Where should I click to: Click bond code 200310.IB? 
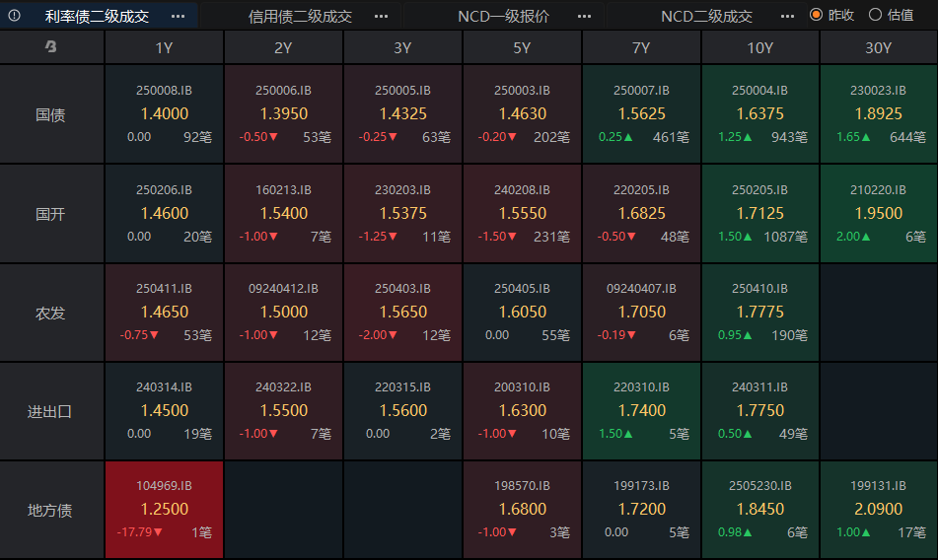522,386
